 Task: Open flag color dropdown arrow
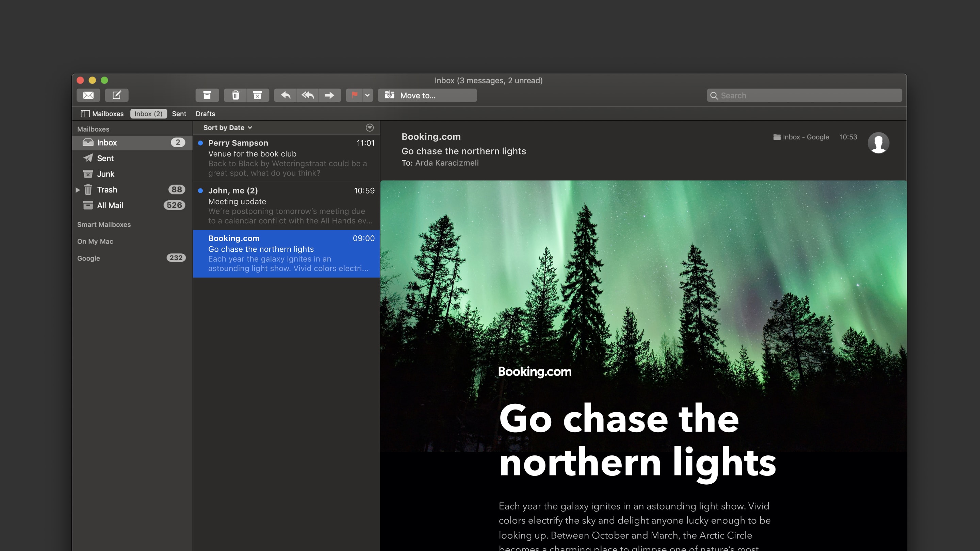tap(367, 95)
